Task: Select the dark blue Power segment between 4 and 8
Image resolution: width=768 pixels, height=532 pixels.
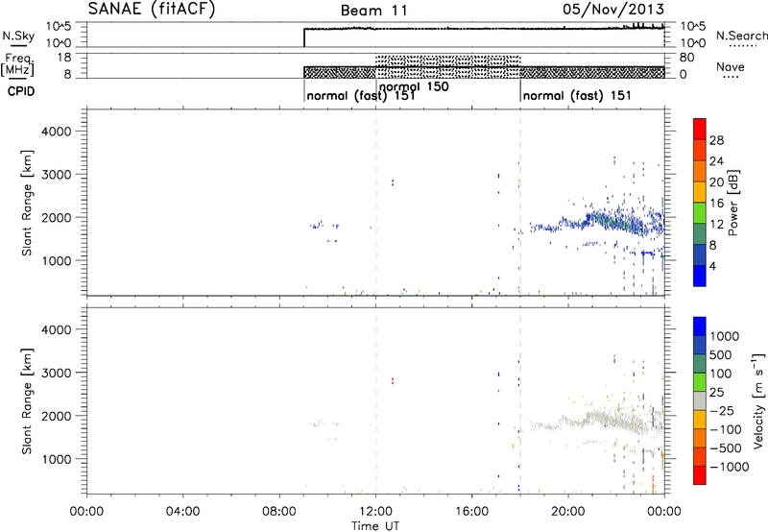Action: [x=700, y=254]
